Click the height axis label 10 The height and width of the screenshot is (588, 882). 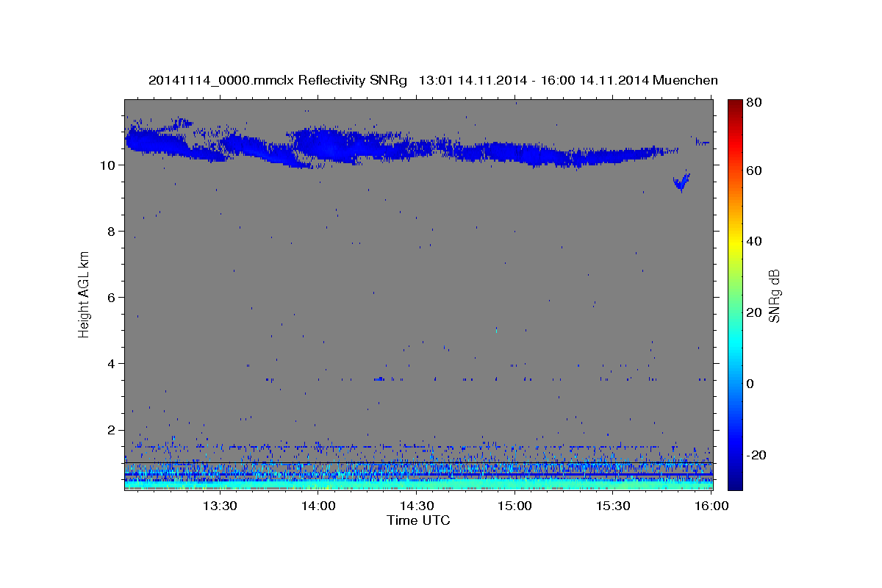click(108, 165)
